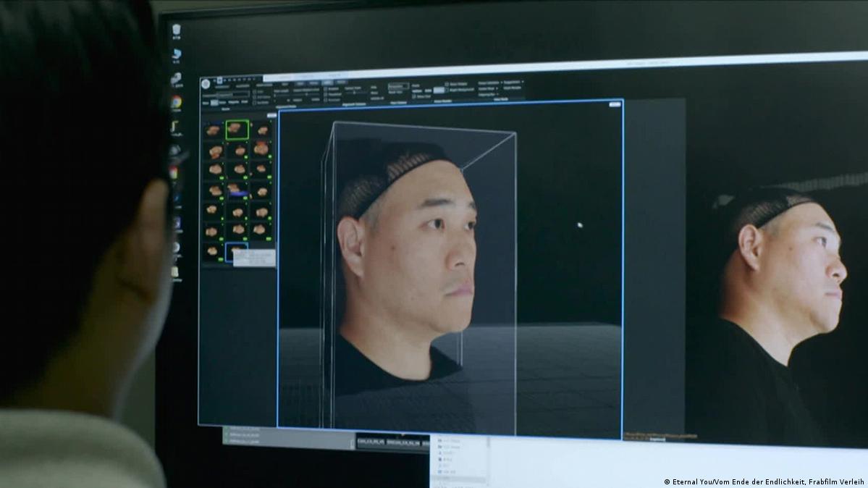Select the green-outlined head scan thumbnail
868x488 pixels.
point(237,130)
